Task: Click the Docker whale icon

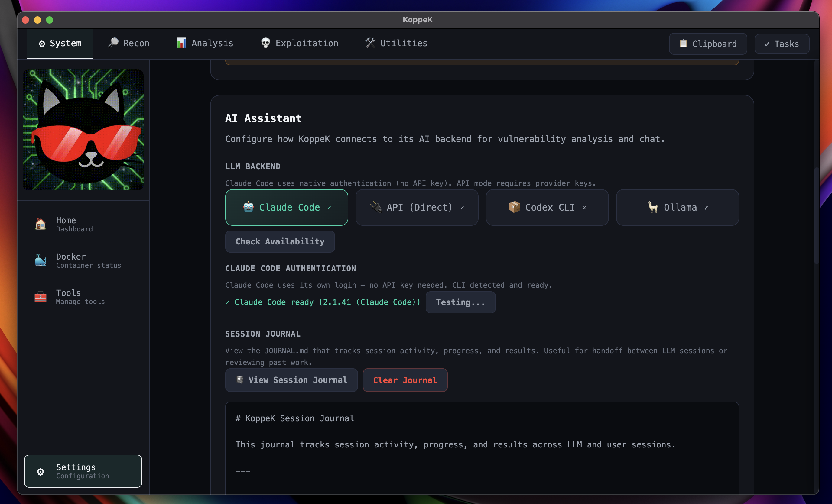Action: pyautogui.click(x=41, y=260)
